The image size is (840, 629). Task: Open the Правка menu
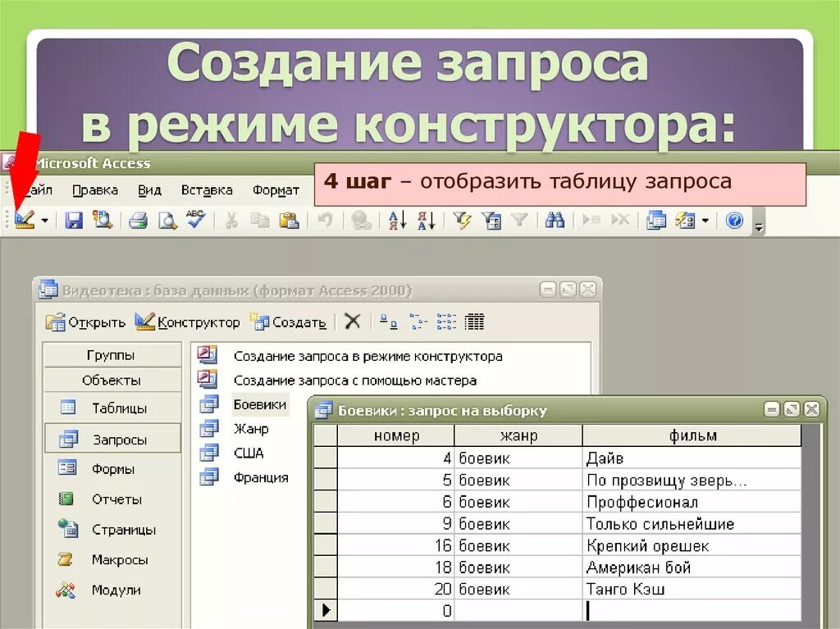click(x=95, y=190)
